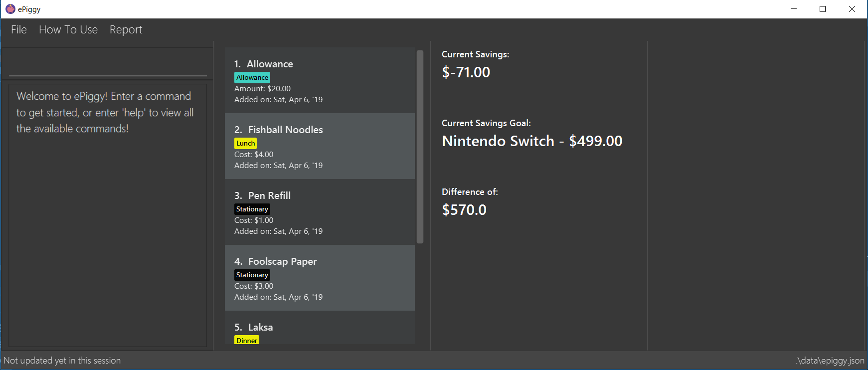The width and height of the screenshot is (868, 370).
Task: Select the Pen Refill entry
Action: [320, 212]
